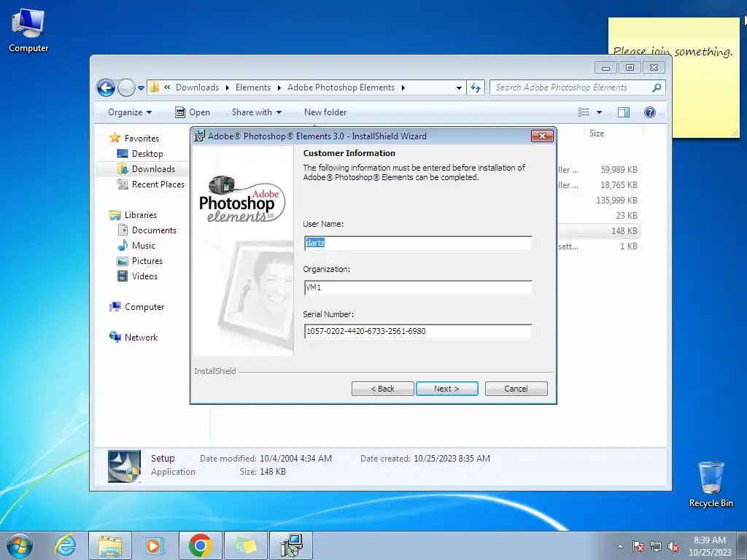This screenshot has height=560, width=747.
Task: Click the Explorer forward navigation arrow
Action: click(126, 87)
